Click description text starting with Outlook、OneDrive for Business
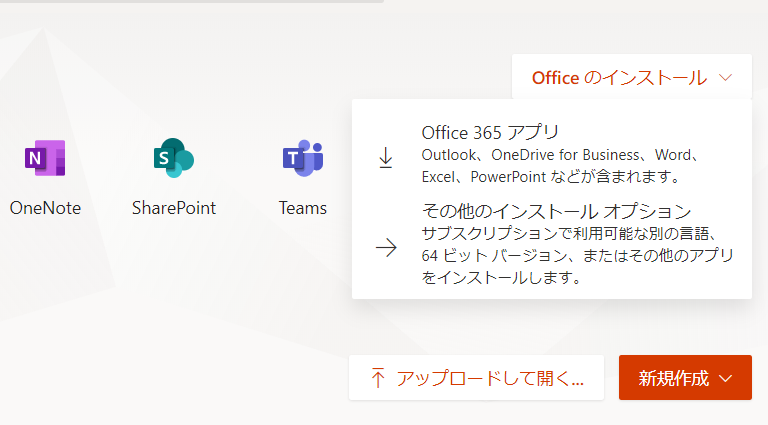The height and width of the screenshot is (425, 768). 559,165
